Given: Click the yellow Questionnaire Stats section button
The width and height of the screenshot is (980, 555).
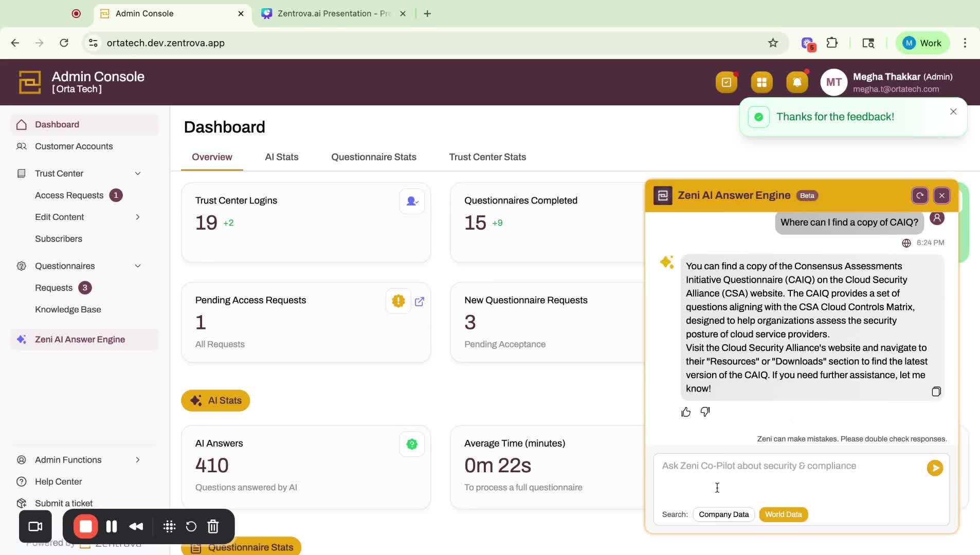Looking at the screenshot, I should [x=241, y=546].
